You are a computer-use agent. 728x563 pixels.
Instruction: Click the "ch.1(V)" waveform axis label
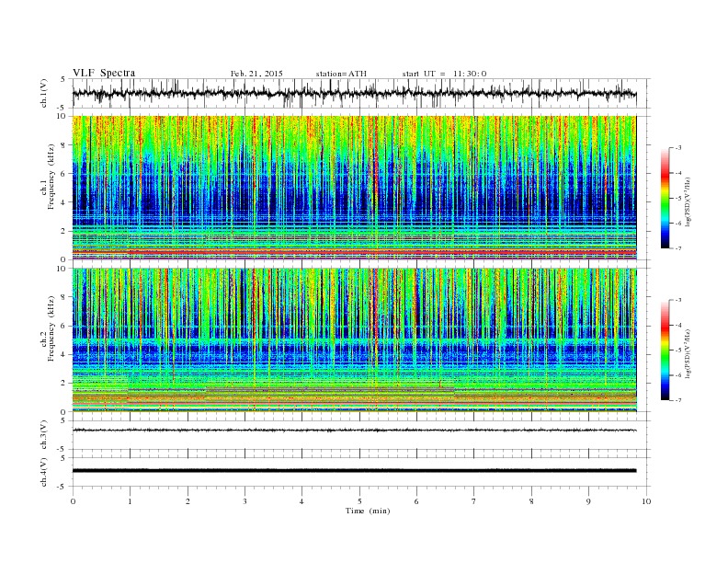pos(44,93)
